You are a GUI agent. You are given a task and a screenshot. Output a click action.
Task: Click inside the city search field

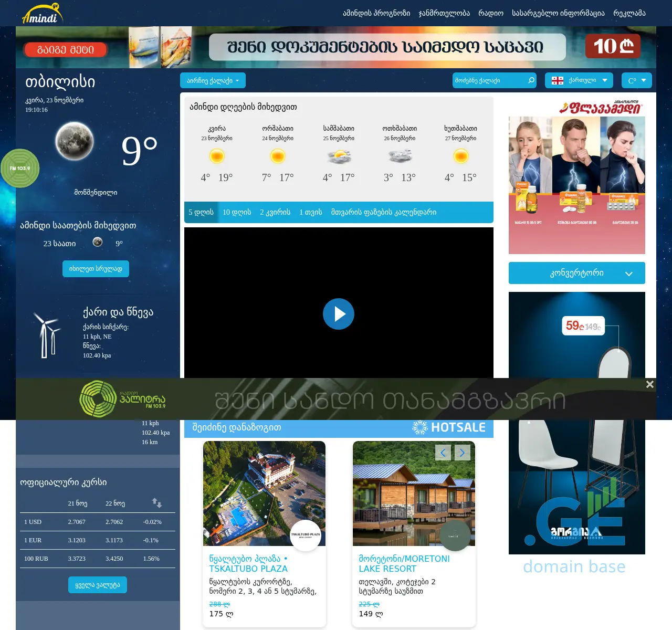(x=488, y=80)
